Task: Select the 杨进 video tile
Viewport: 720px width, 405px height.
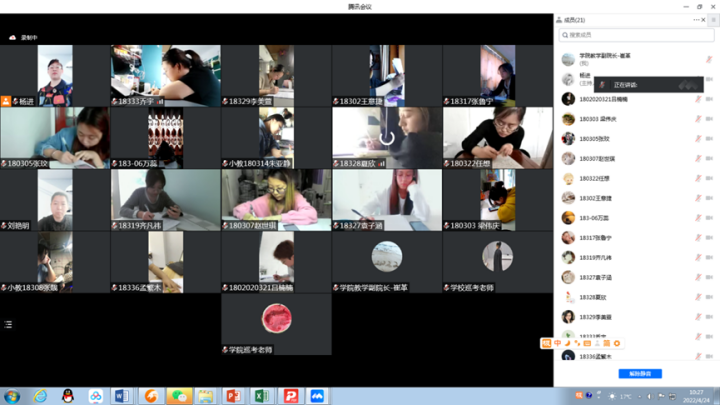Action: pos(55,76)
